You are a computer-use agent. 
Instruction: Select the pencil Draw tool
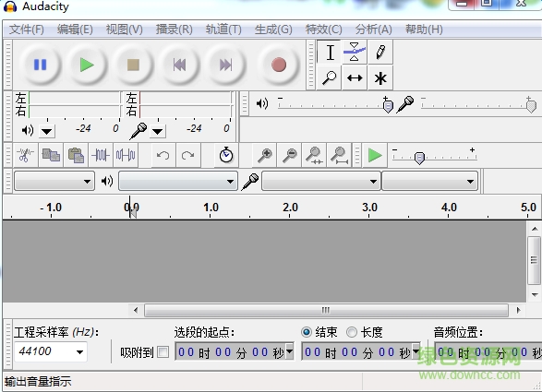click(380, 53)
